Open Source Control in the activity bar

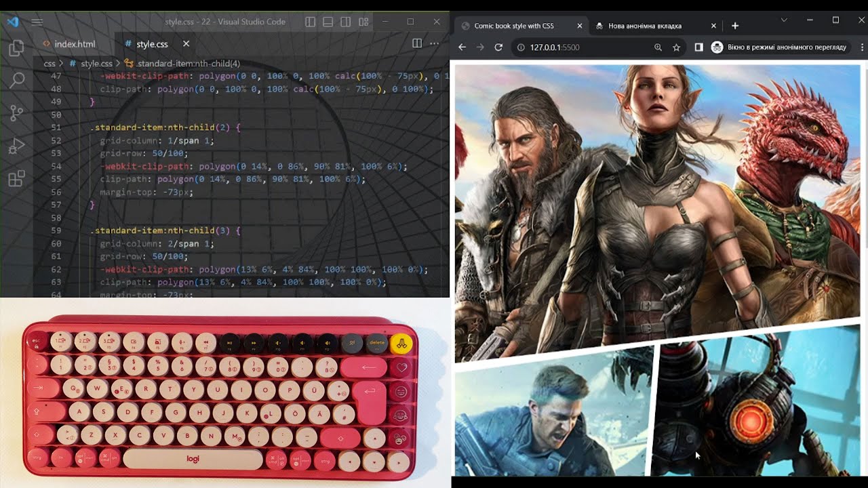tap(16, 113)
